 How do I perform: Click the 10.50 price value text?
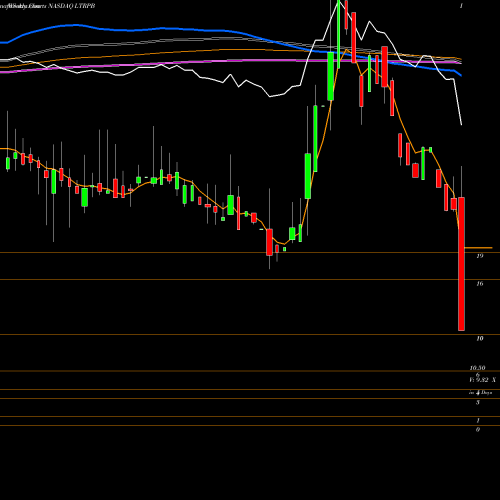point(477,368)
